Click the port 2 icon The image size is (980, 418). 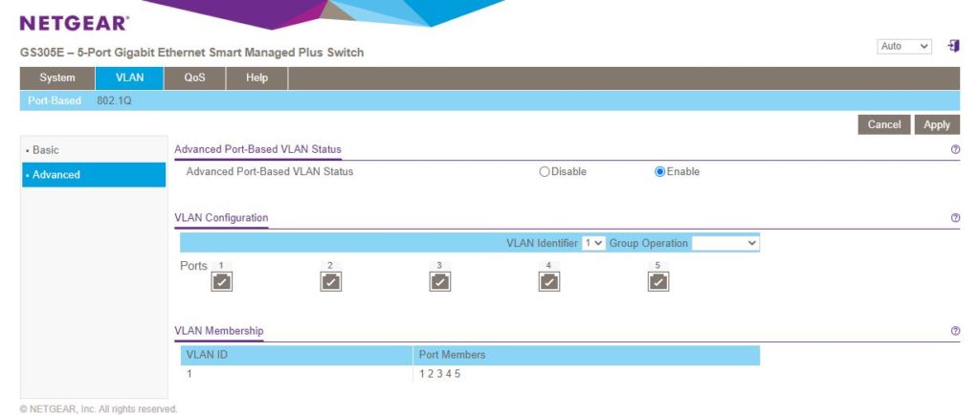click(x=330, y=281)
